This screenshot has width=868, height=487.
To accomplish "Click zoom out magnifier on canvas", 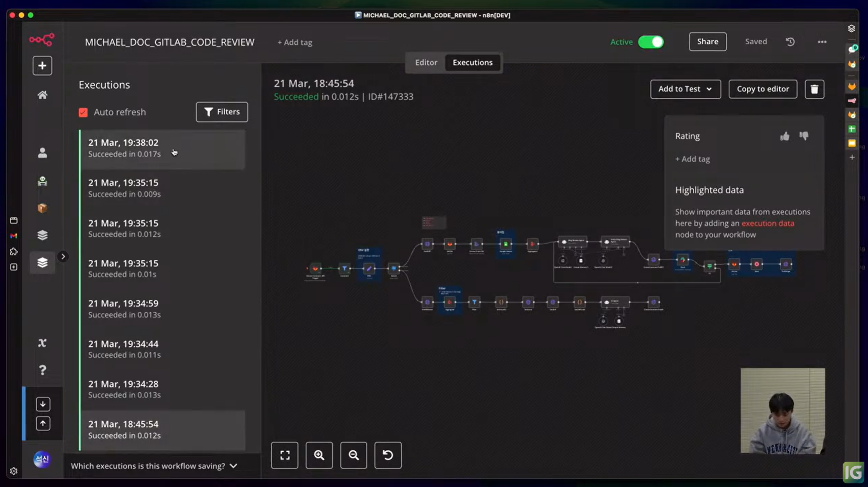I will click(x=354, y=455).
